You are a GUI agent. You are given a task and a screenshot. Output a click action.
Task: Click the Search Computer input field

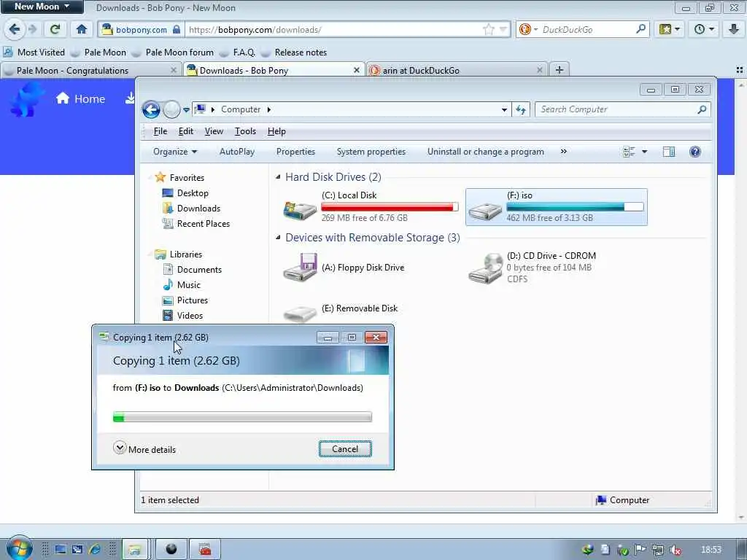pos(617,109)
